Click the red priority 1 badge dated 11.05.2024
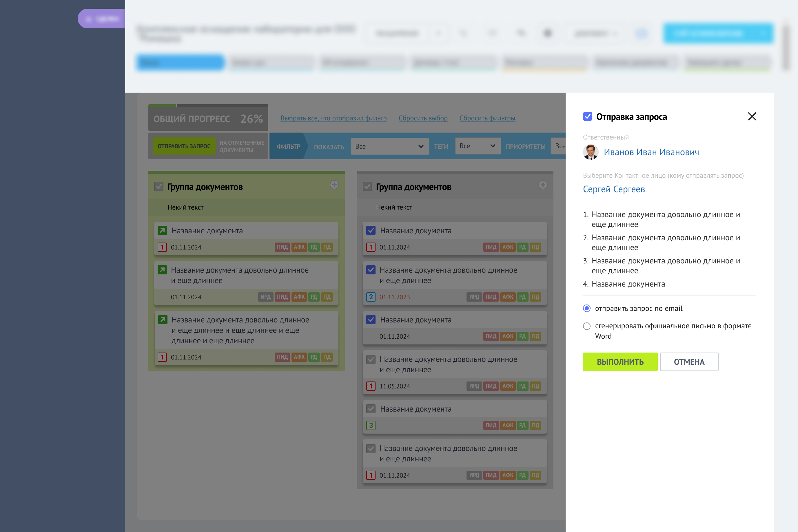 pyautogui.click(x=371, y=386)
